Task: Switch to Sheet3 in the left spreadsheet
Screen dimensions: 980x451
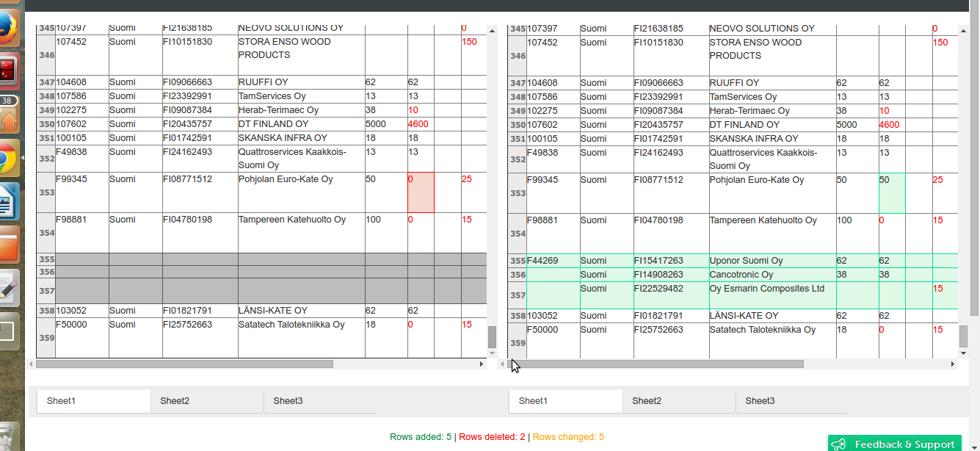Action: (x=288, y=401)
